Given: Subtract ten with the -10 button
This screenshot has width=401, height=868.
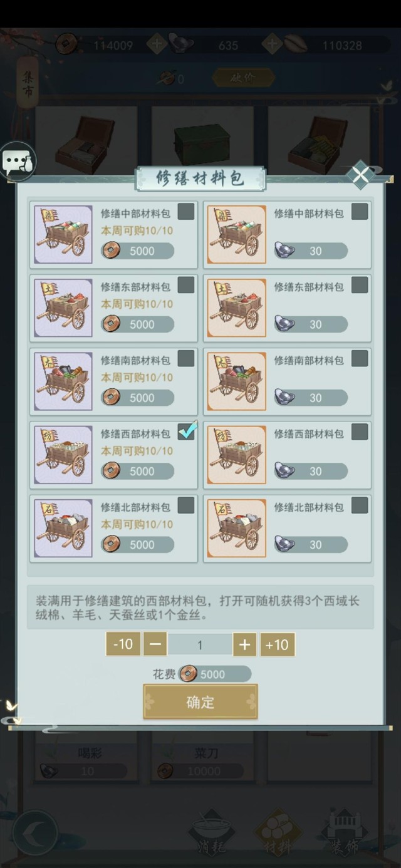Looking at the screenshot, I should [x=123, y=644].
